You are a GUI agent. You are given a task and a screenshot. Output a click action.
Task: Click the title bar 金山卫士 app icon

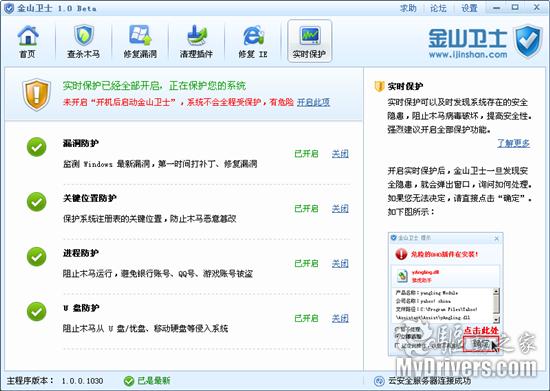(x=9, y=8)
